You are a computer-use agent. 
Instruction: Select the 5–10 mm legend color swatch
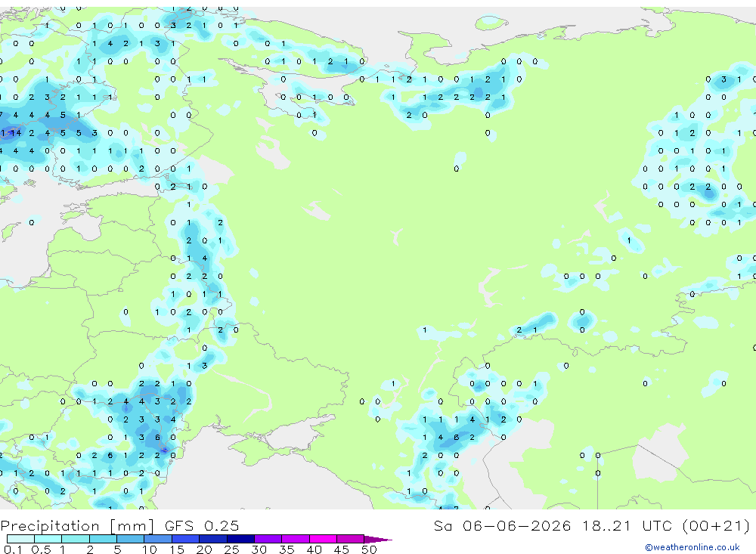(x=131, y=539)
